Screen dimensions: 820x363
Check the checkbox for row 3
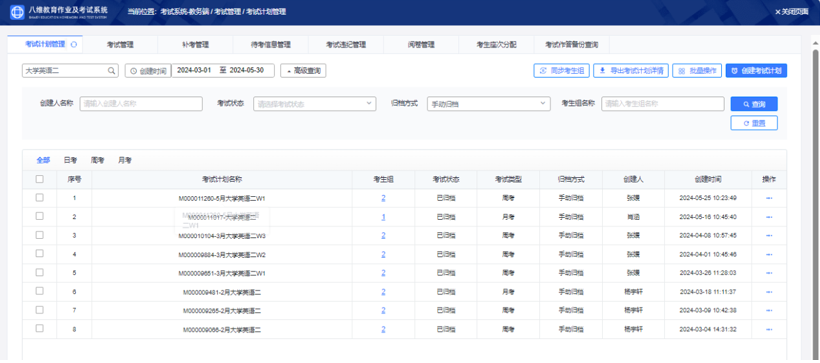pyautogui.click(x=40, y=235)
